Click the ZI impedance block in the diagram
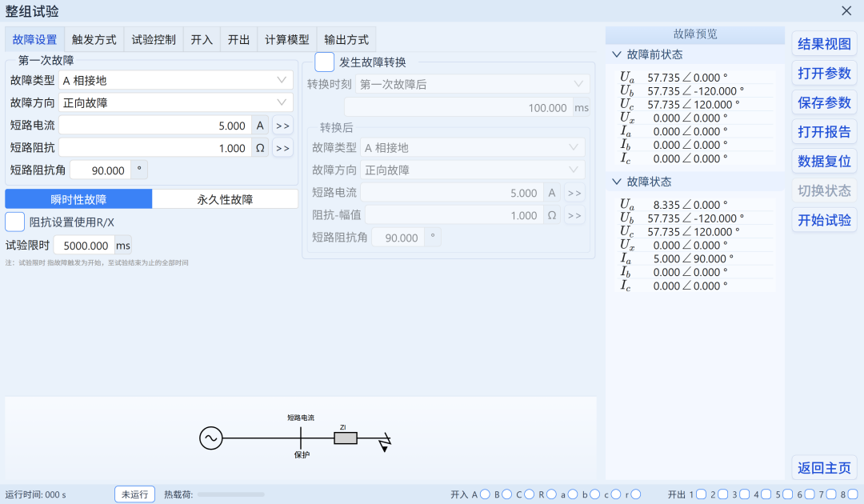The width and height of the screenshot is (864, 504). pyautogui.click(x=346, y=438)
